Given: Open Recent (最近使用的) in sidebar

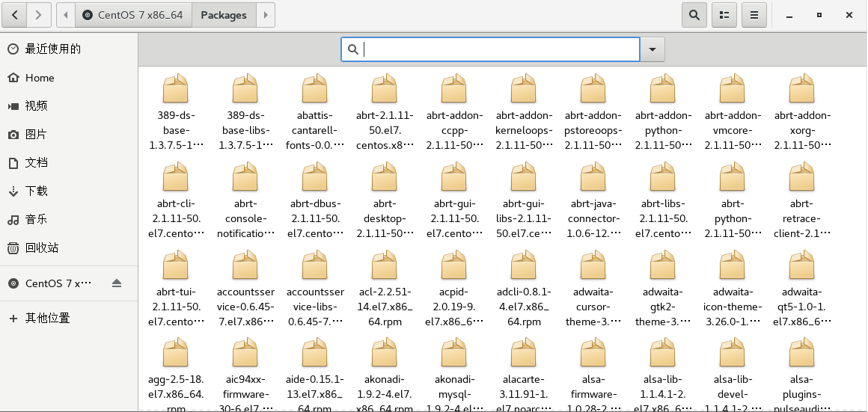Looking at the screenshot, I should tap(69, 49).
